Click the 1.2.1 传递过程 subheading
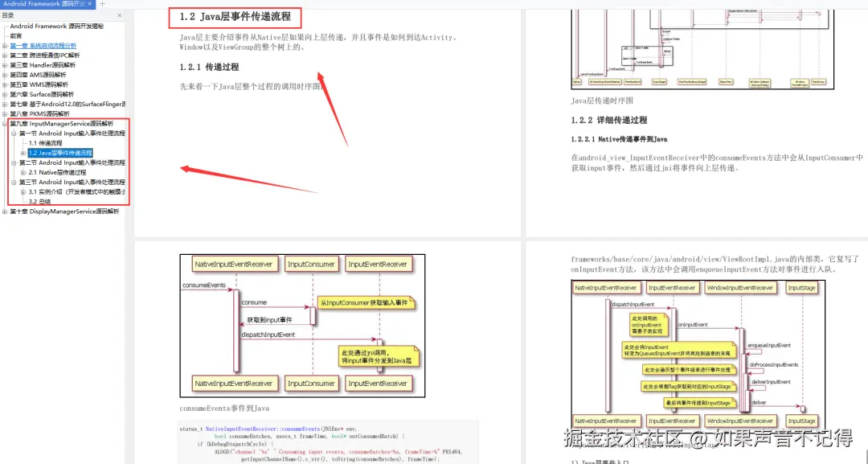The width and height of the screenshot is (868, 464). (x=209, y=67)
